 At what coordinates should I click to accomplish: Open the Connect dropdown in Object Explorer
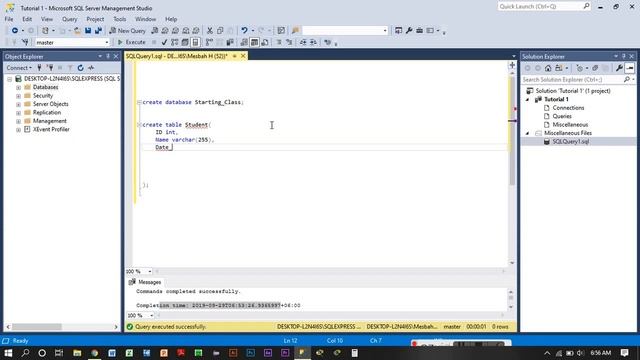pyautogui.click(x=19, y=68)
